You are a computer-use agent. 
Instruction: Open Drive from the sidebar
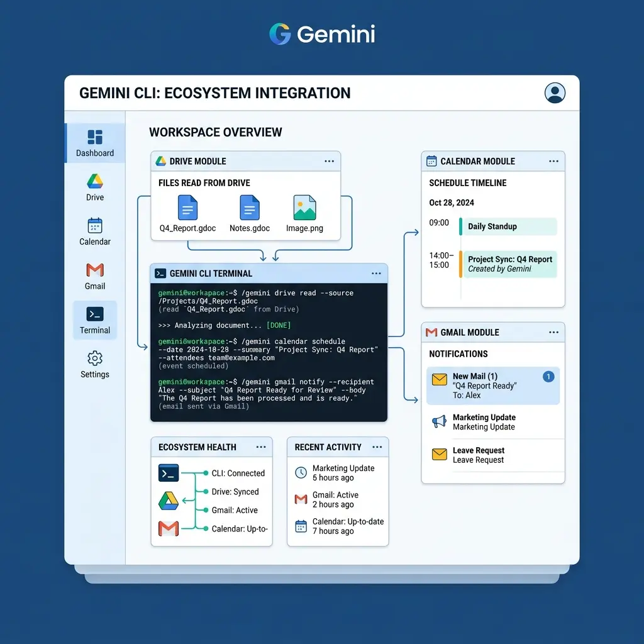point(95,187)
